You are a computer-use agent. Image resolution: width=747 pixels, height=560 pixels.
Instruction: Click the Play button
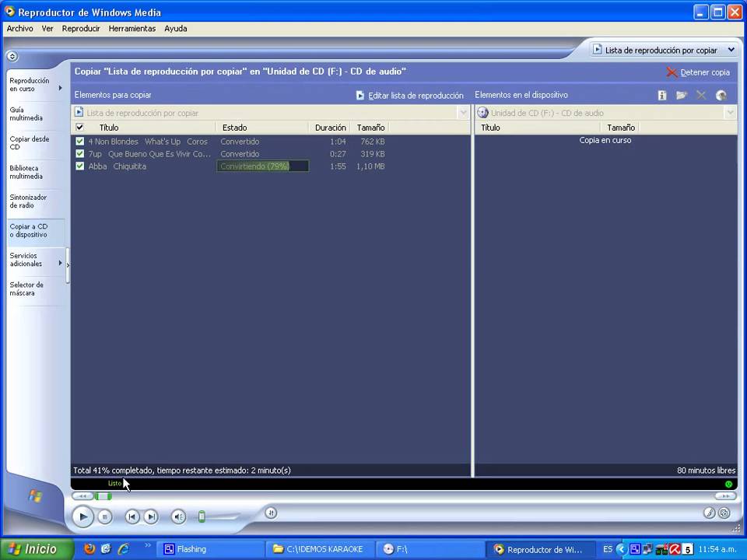click(83, 516)
